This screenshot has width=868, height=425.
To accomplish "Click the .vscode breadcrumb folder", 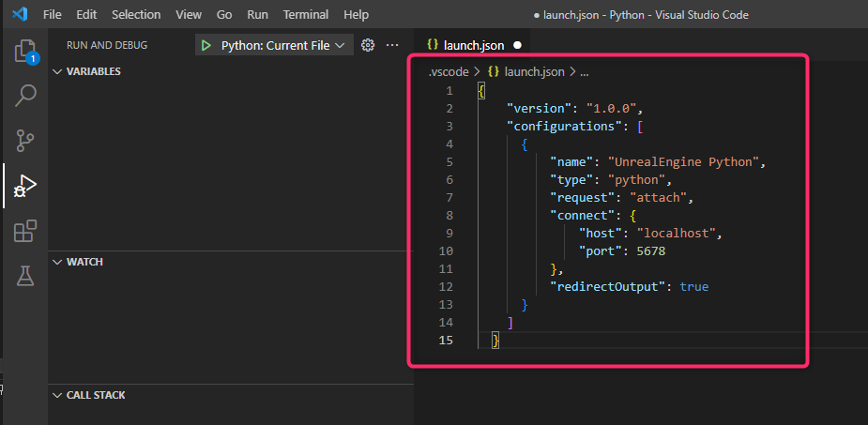I will click(449, 71).
